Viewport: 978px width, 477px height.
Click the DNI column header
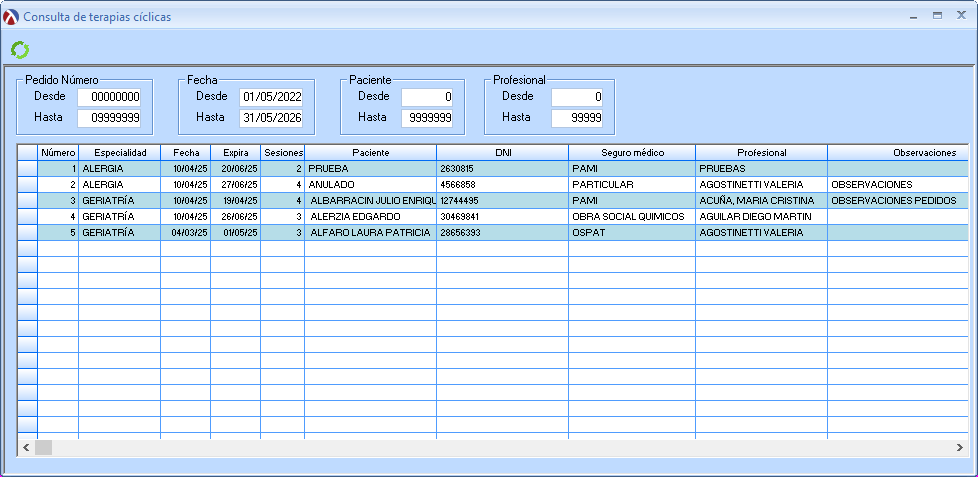click(503, 153)
